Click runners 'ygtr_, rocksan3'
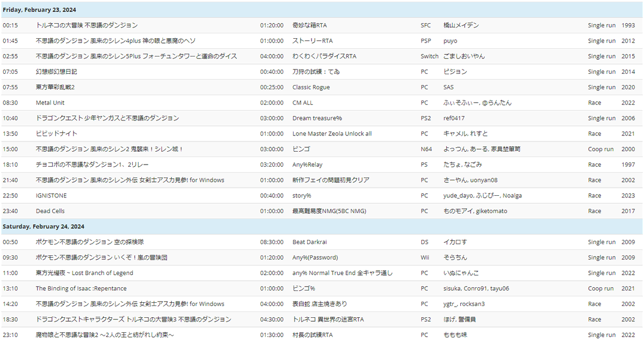The width and height of the screenshot is (644, 341). pos(464,304)
